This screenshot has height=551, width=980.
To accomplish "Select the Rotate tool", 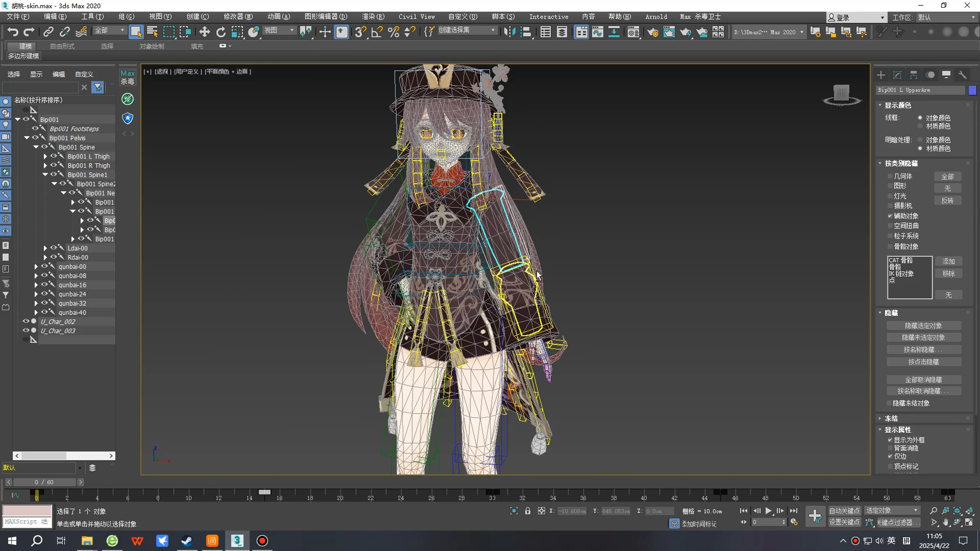I will click(221, 32).
